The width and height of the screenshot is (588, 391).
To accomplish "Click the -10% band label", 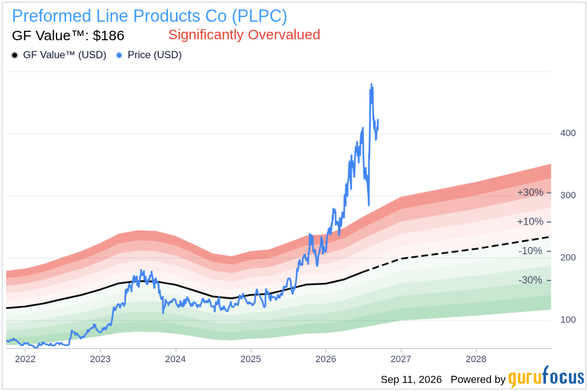I will [x=530, y=251].
